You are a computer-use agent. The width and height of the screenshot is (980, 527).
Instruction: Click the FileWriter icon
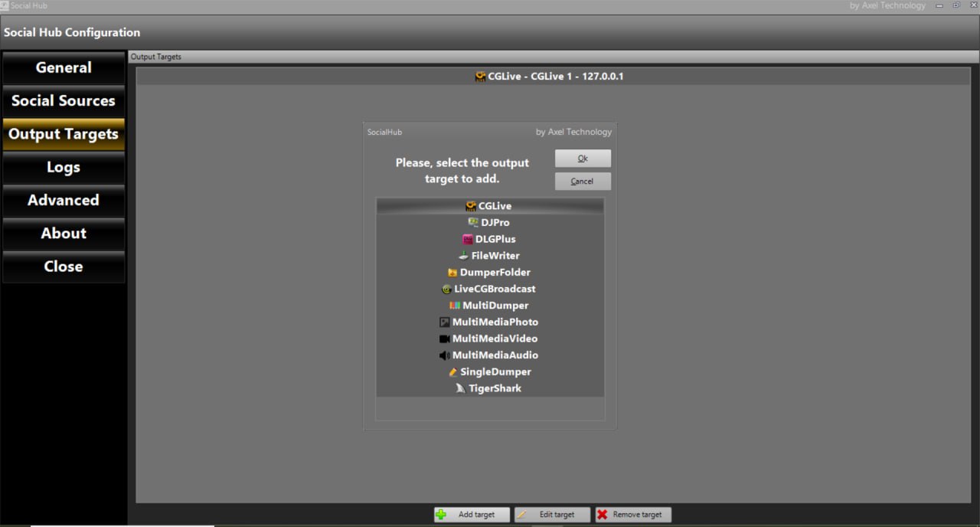(463, 256)
